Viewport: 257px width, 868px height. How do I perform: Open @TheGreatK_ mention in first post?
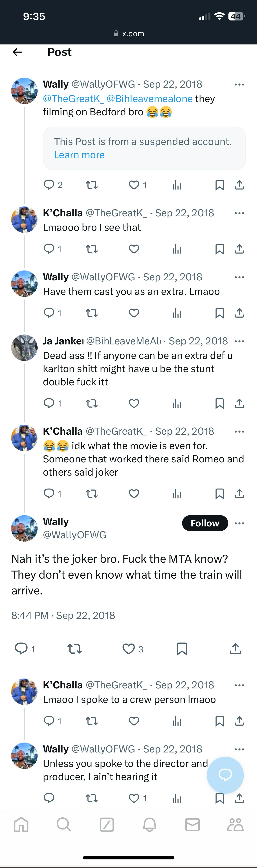[x=73, y=99]
